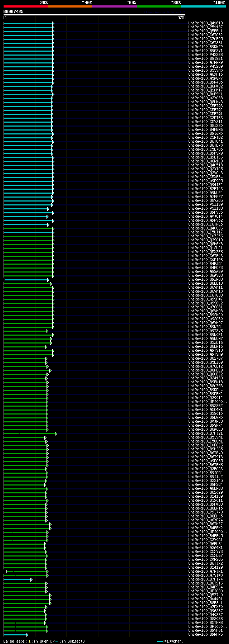Select hit UniRef100_P43288
Screen dimensions: 229x644
205,55
